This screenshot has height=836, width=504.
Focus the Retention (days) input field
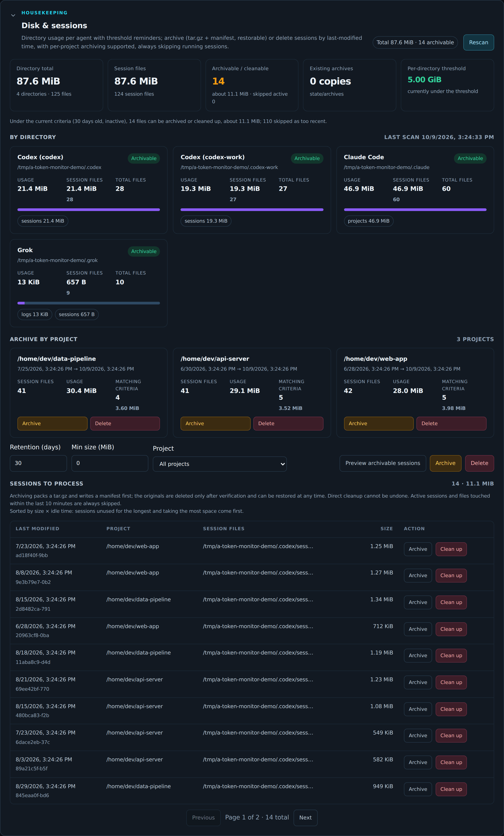pos(38,463)
